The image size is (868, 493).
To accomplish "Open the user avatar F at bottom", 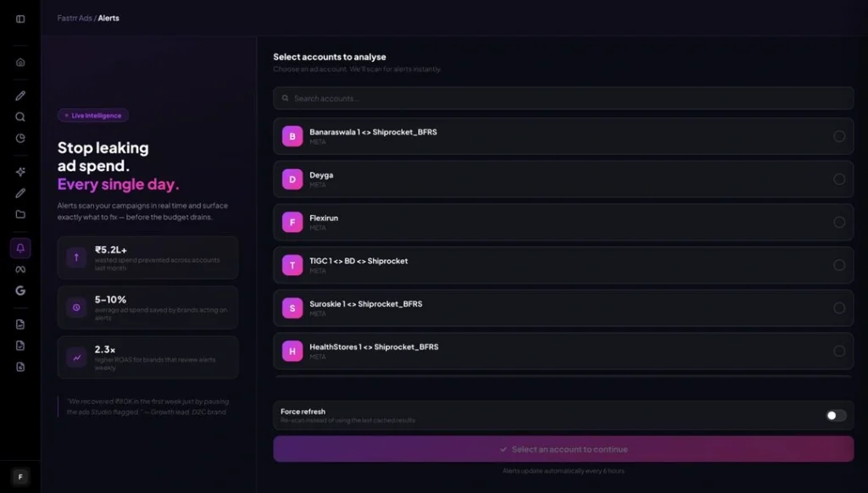I will (x=20, y=476).
